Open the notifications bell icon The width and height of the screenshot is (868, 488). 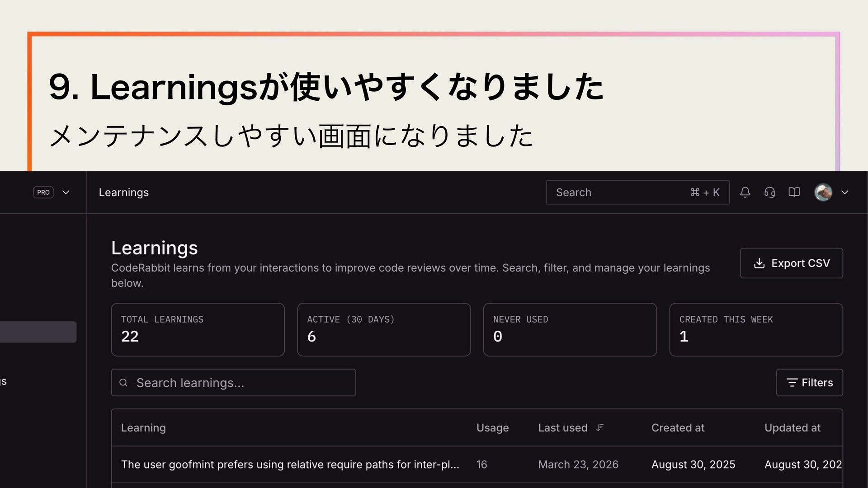coord(745,192)
